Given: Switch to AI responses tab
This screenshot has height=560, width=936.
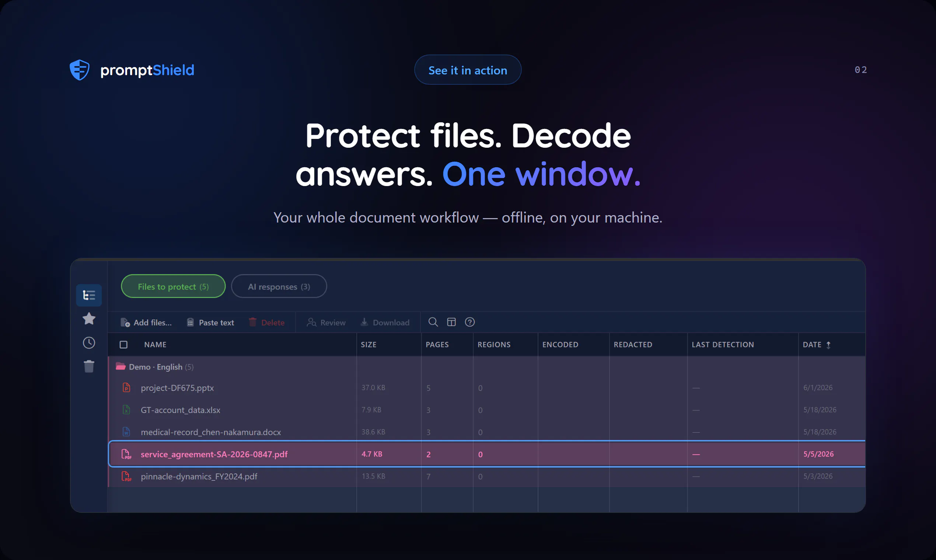Looking at the screenshot, I should 279,286.
